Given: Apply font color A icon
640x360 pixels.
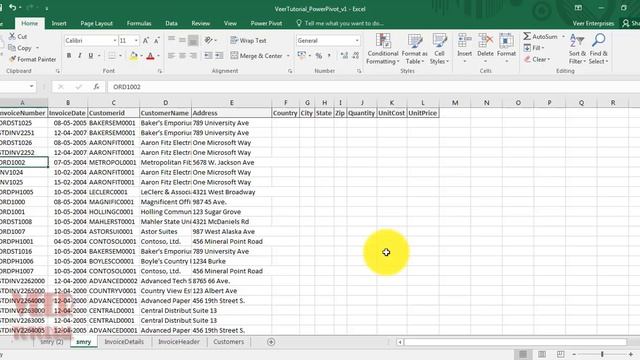Looking at the screenshot, I should click(150, 56).
